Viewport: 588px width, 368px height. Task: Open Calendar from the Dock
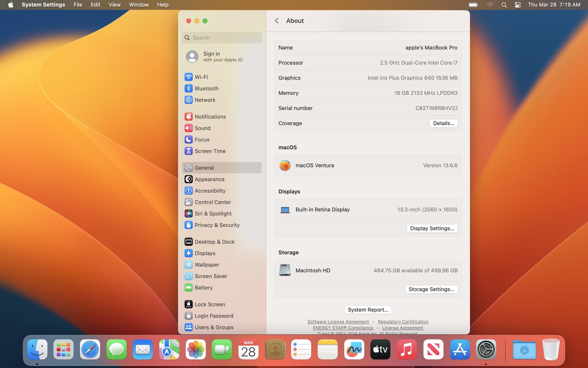[x=248, y=350]
